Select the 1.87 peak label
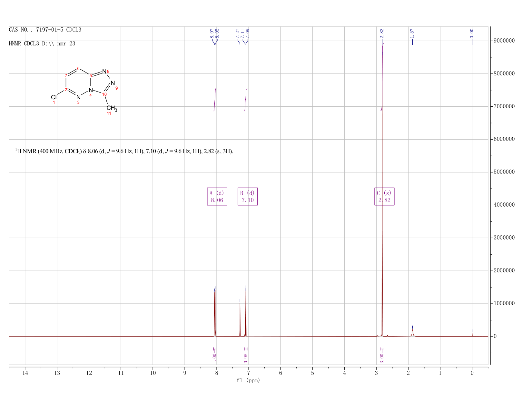The width and height of the screenshot is (532, 411). (x=412, y=33)
